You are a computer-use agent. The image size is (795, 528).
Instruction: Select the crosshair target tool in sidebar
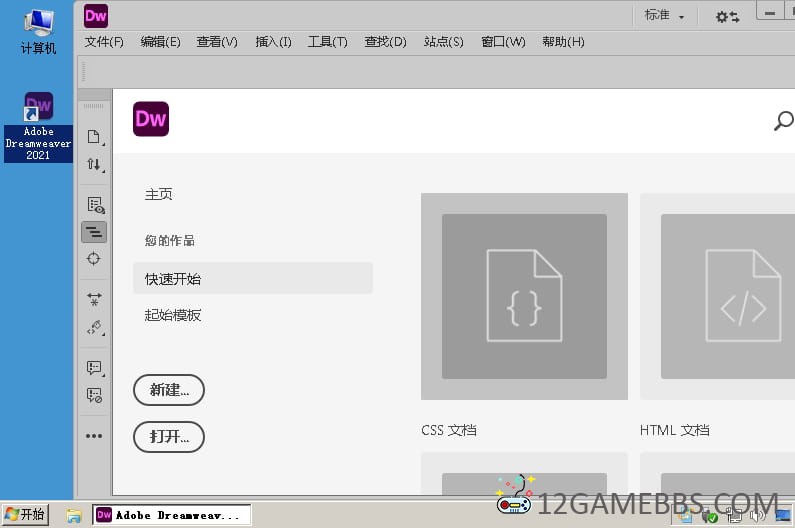pyautogui.click(x=93, y=259)
